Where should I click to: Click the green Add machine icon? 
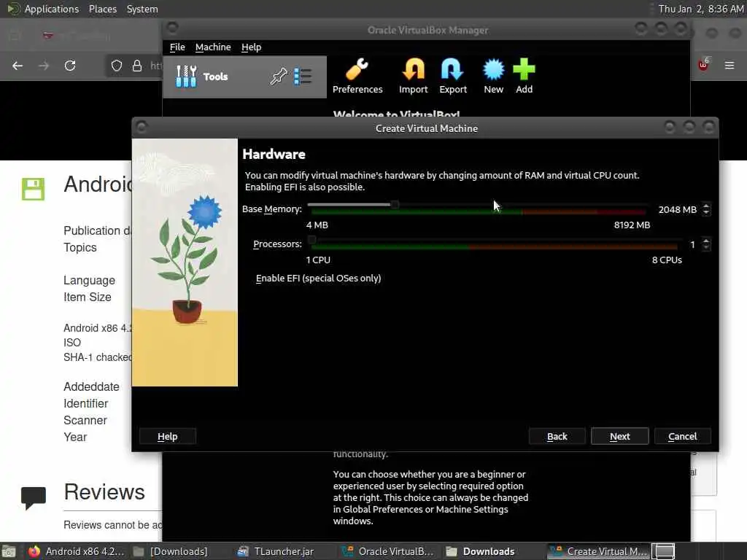click(524, 69)
